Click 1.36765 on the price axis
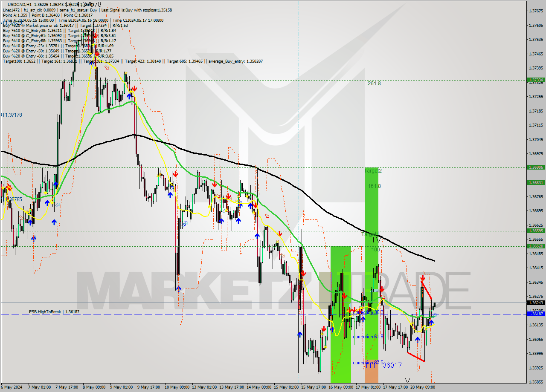This screenshot has width=546, height=392. click(537, 196)
